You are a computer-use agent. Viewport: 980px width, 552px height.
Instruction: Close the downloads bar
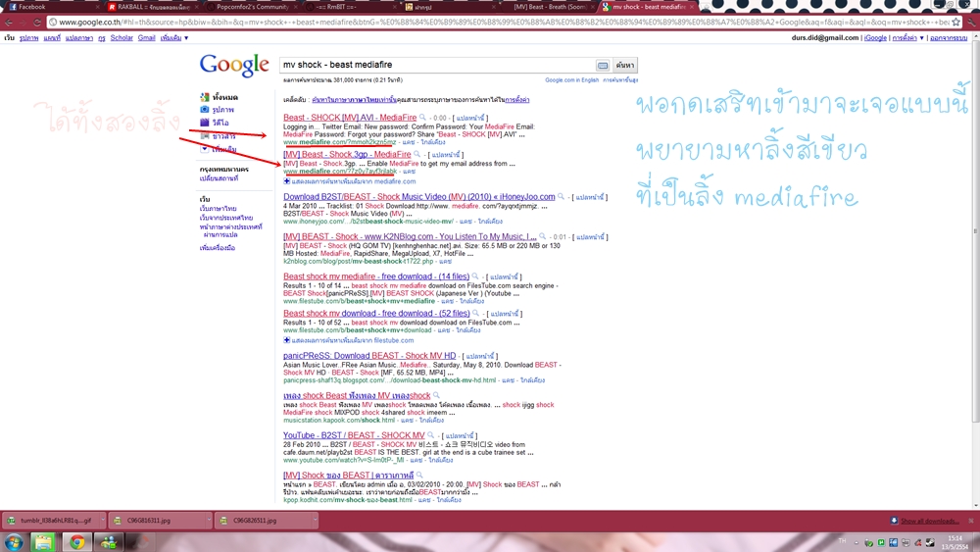click(970, 520)
